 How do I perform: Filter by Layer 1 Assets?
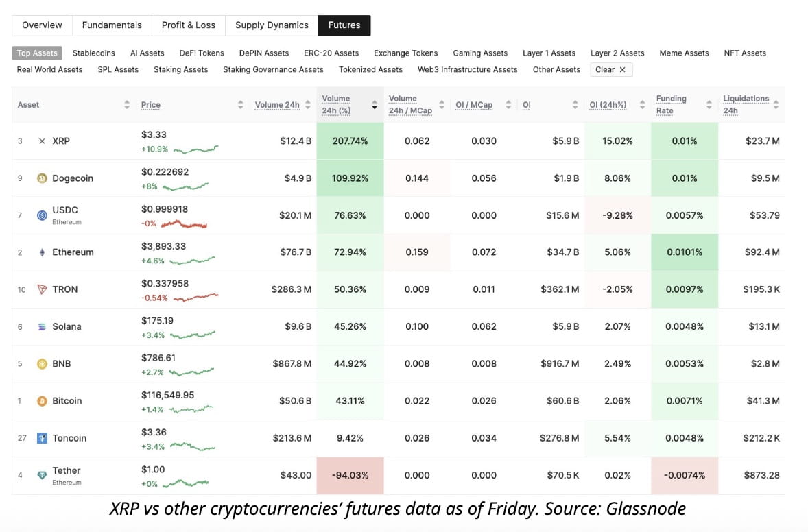coord(549,53)
